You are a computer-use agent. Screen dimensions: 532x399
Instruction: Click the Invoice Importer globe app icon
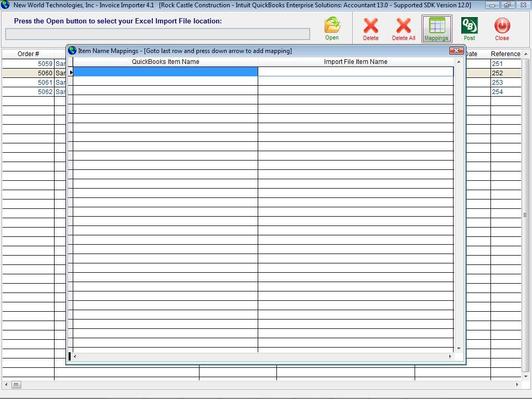(5, 5)
